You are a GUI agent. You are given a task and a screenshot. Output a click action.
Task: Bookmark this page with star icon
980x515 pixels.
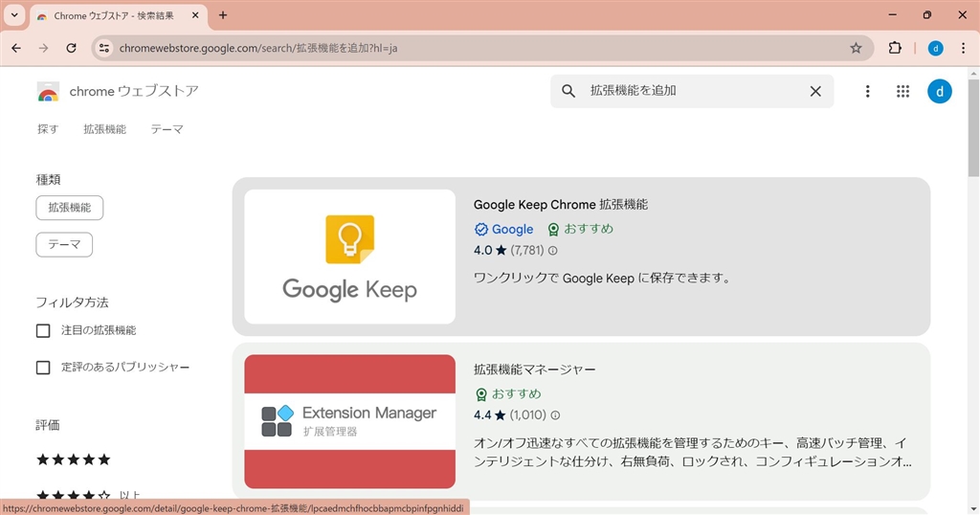click(856, 48)
